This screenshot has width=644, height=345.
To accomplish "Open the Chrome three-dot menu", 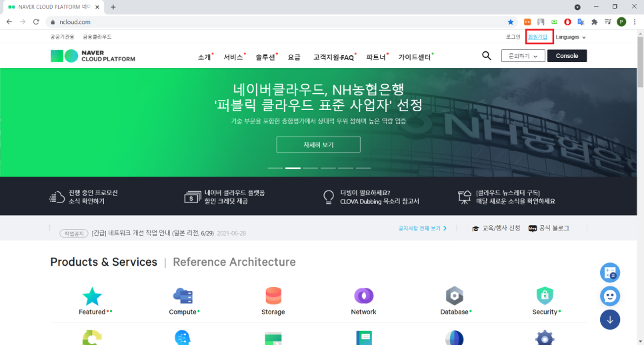I will point(635,22).
